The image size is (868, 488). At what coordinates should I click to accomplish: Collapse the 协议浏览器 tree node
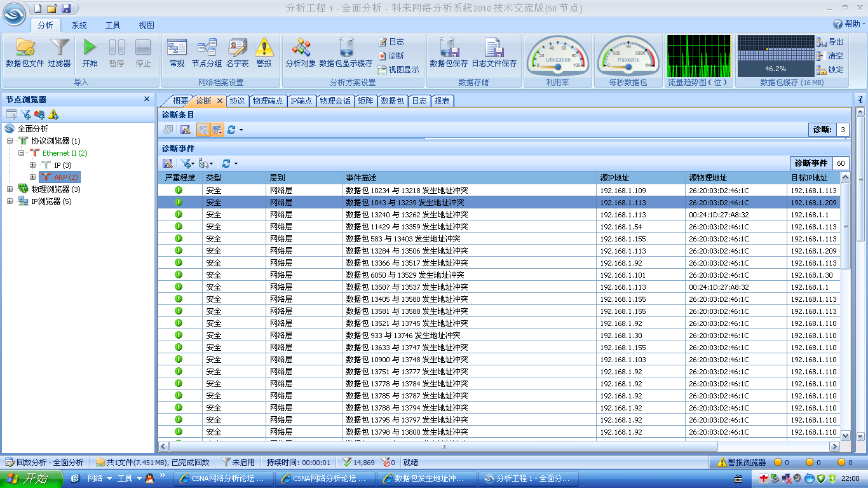(10, 141)
